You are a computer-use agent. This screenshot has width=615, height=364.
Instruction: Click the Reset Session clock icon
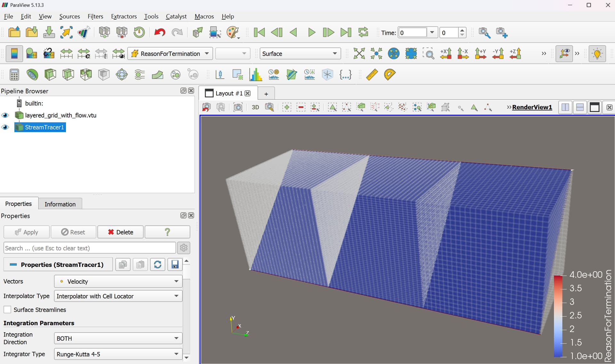coord(139,32)
